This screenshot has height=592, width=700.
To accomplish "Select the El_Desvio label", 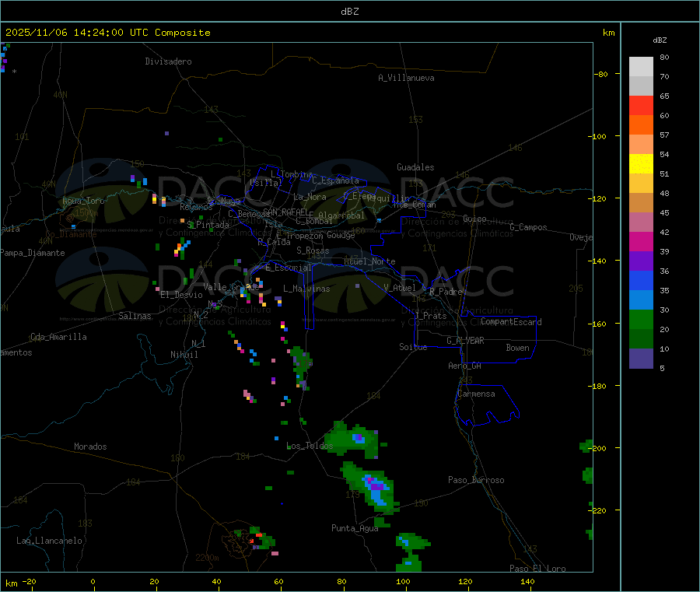I will 182,295.
